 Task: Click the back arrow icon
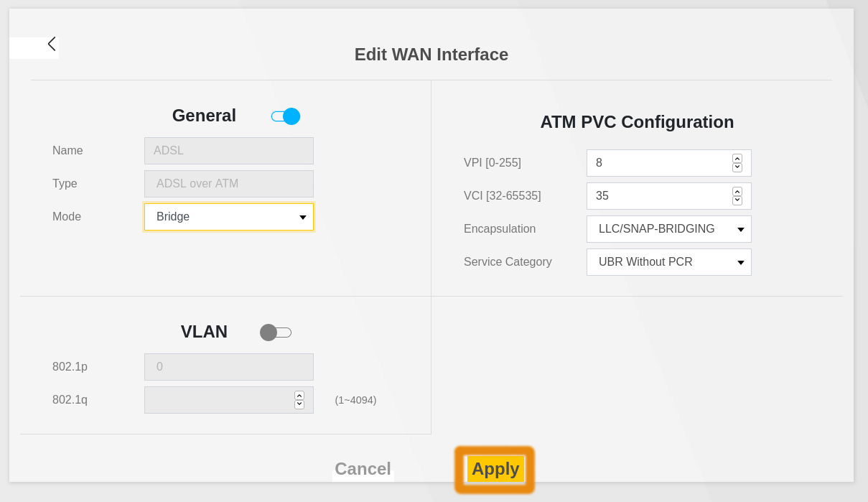pyautogui.click(x=51, y=45)
